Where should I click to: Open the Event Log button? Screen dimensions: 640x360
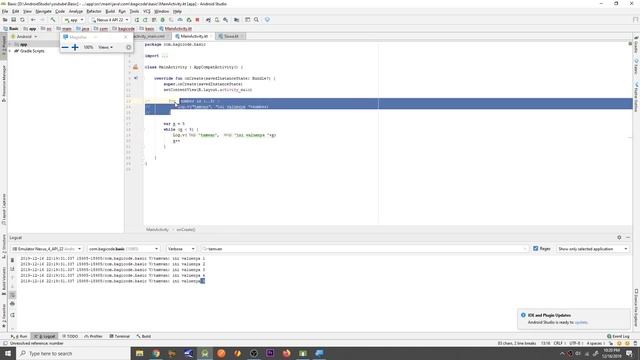tap(618, 336)
